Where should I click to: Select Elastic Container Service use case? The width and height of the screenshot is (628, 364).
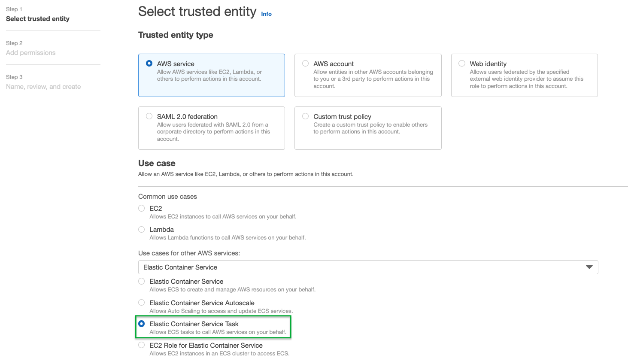pos(141,281)
